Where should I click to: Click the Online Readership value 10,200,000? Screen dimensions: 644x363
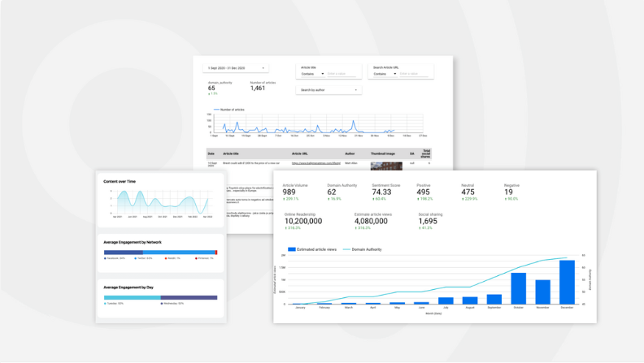click(303, 221)
